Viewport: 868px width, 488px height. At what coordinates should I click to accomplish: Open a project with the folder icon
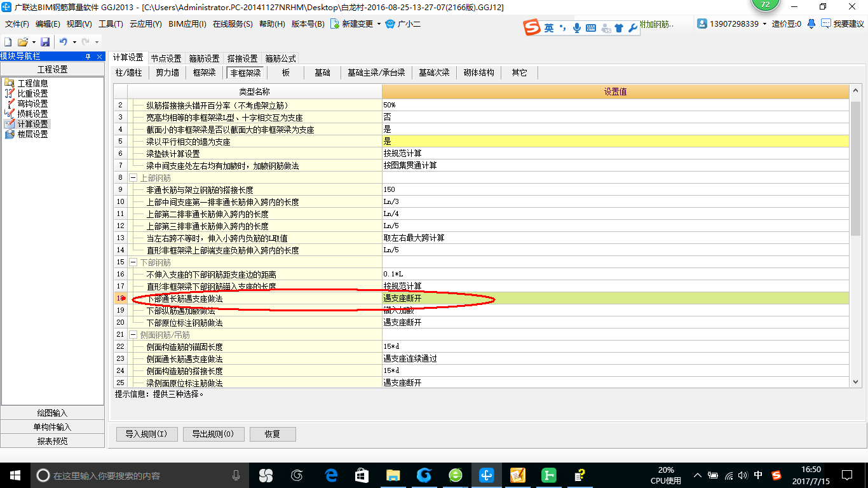[x=22, y=42]
